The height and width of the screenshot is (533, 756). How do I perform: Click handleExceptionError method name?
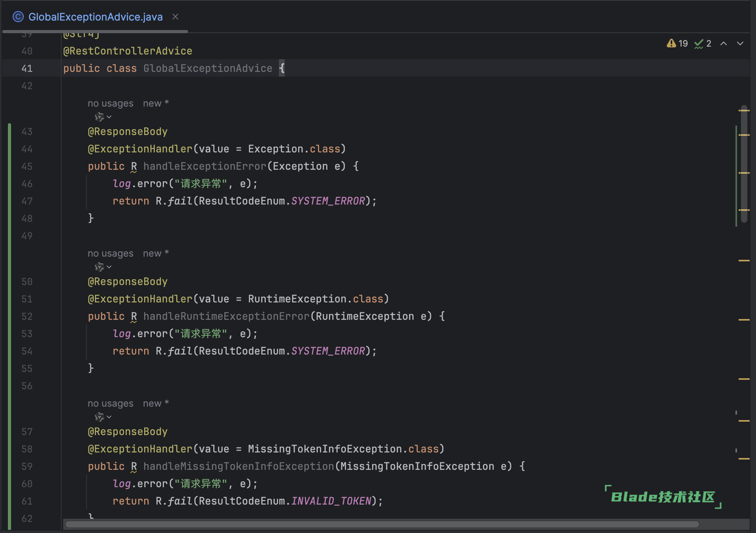click(x=205, y=166)
